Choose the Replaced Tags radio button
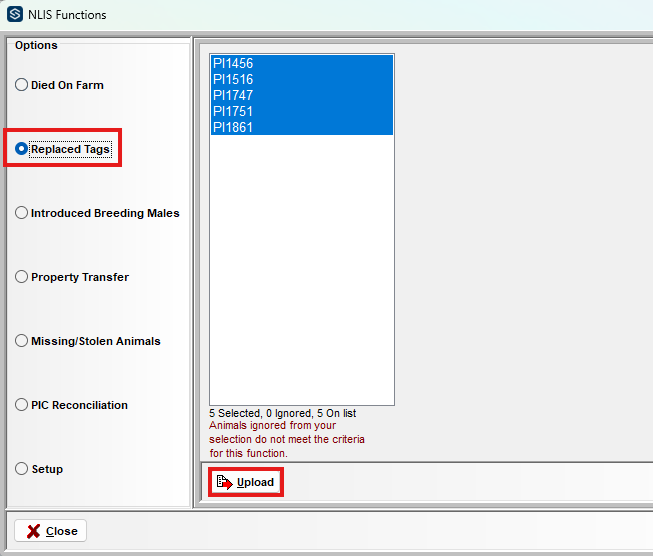This screenshot has height=556, width=653. coord(22,149)
